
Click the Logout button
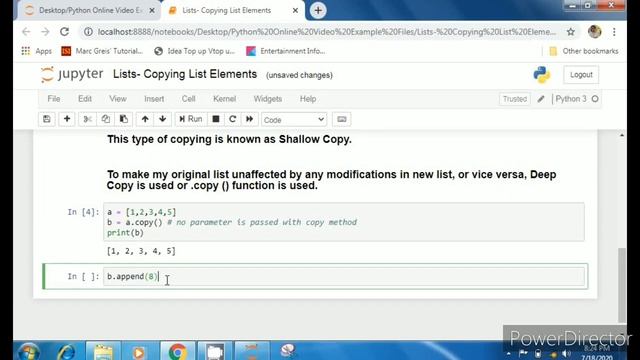[581, 75]
